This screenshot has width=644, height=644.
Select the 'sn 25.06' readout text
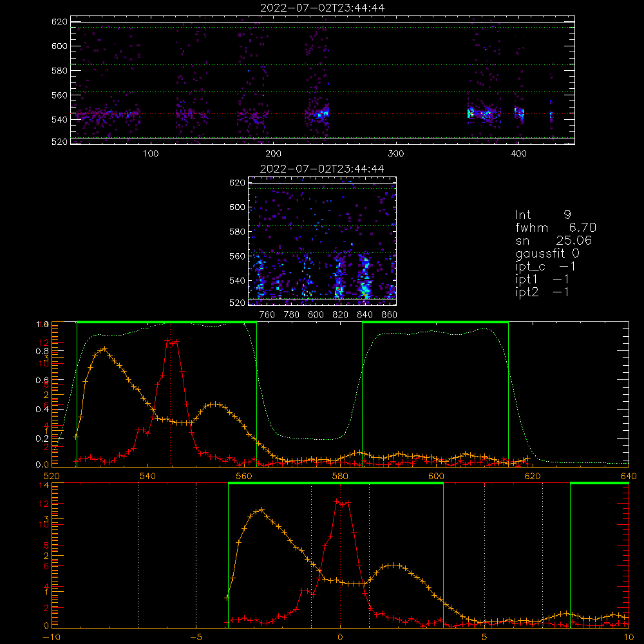(x=553, y=240)
